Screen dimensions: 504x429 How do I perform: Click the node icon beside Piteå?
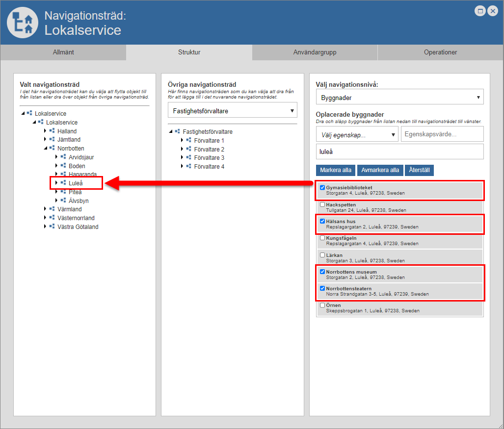tap(63, 192)
